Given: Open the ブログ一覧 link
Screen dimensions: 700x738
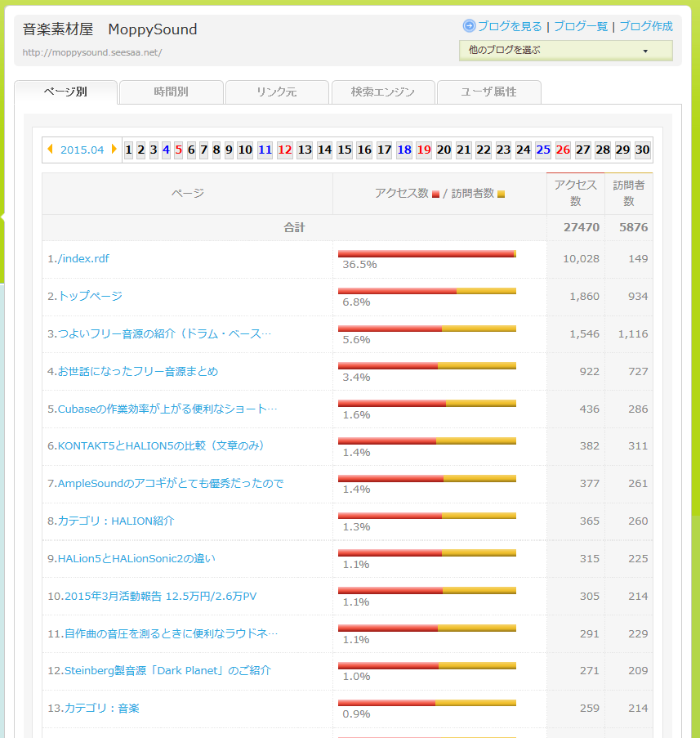Looking at the screenshot, I should click(581, 26).
